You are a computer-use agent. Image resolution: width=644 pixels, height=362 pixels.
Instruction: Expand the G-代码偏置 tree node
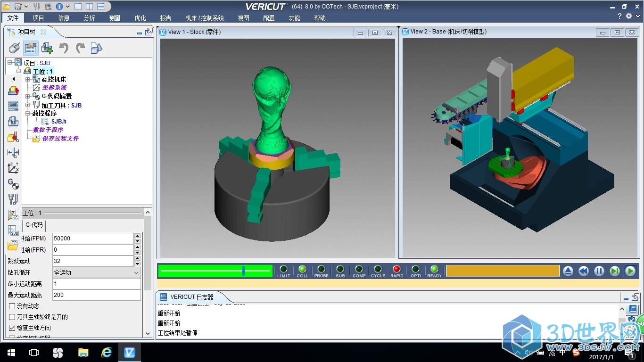point(27,96)
